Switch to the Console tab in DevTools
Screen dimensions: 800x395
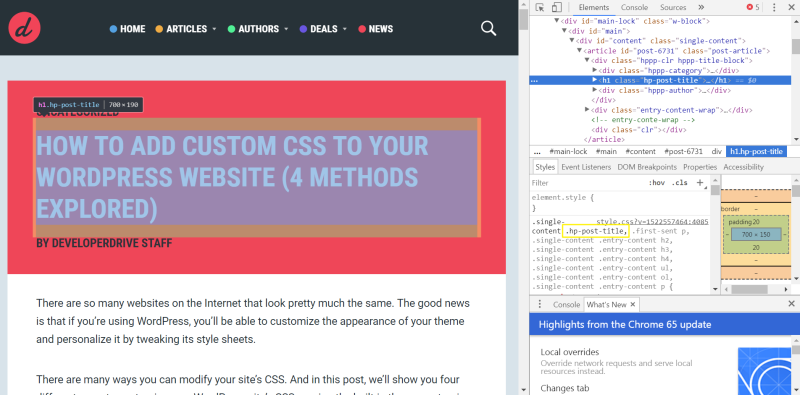(x=634, y=7)
